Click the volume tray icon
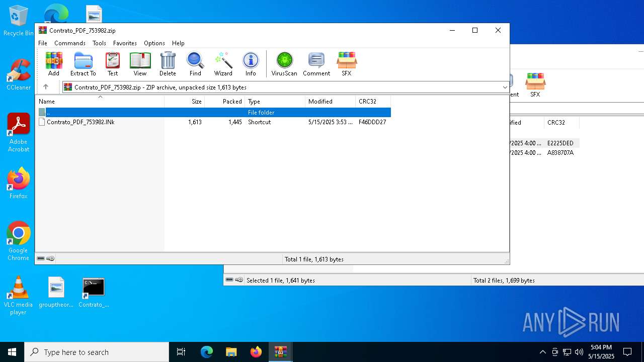 coord(579,352)
